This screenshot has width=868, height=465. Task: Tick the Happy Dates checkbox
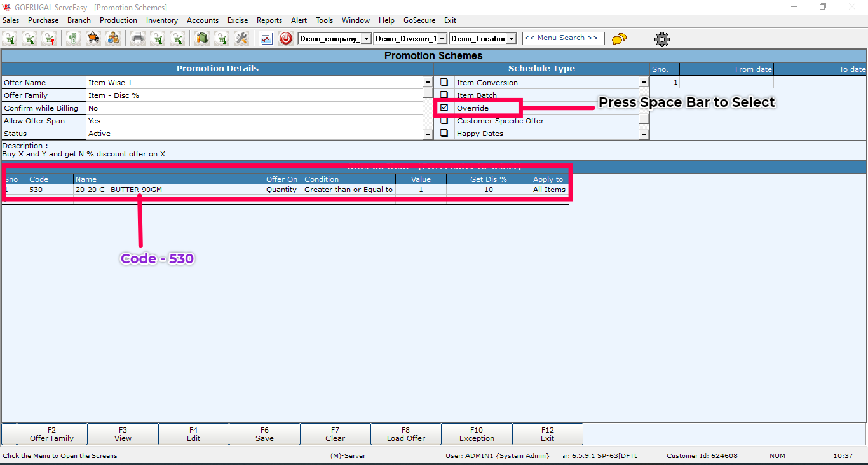(444, 133)
